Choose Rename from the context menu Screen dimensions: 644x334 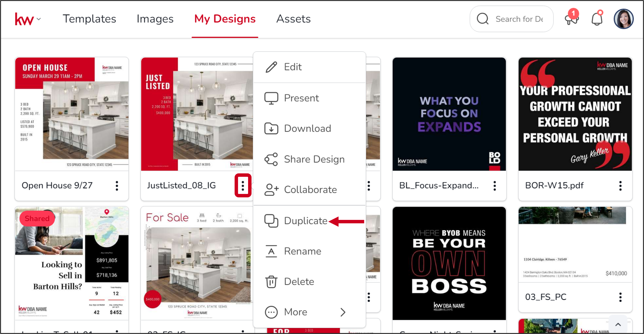click(309, 251)
